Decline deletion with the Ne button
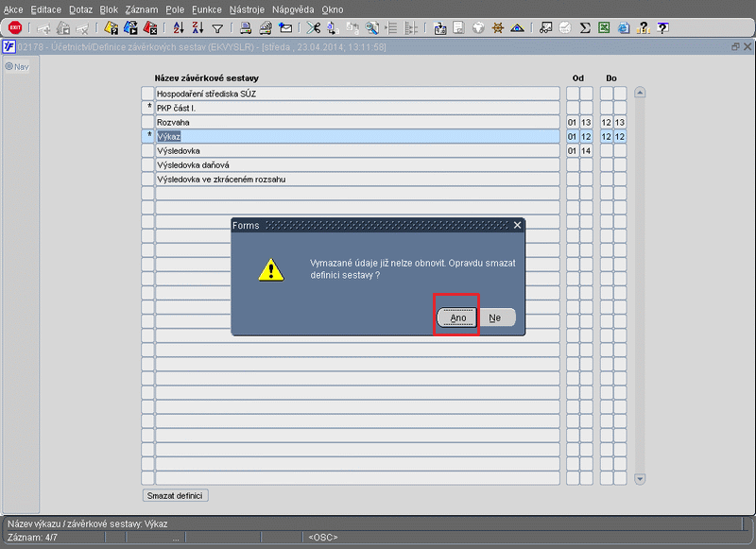 (495, 317)
